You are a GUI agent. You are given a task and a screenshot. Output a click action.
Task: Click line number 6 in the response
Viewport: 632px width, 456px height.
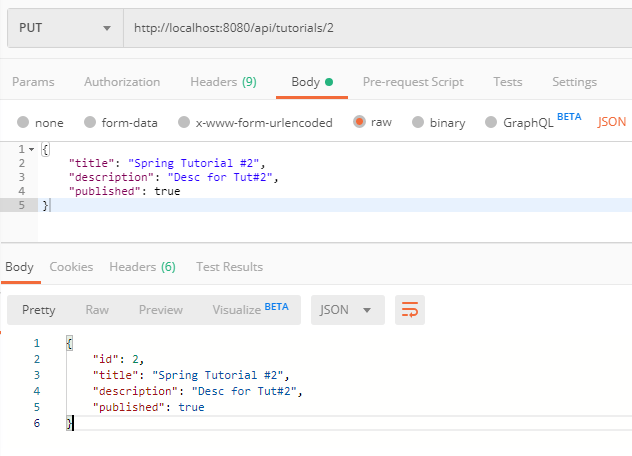(x=37, y=423)
